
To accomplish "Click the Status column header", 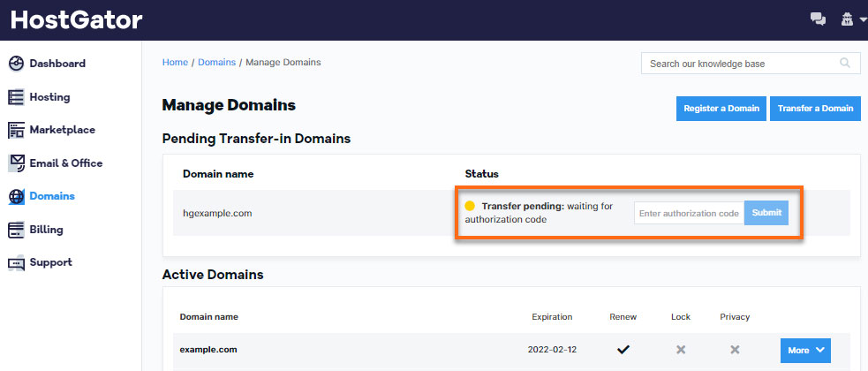I will pos(481,174).
